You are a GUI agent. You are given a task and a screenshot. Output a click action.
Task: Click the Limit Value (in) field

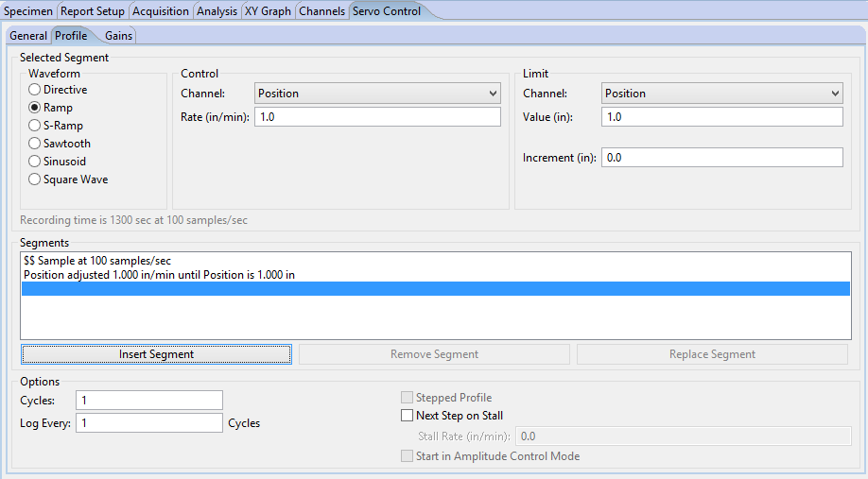point(721,117)
